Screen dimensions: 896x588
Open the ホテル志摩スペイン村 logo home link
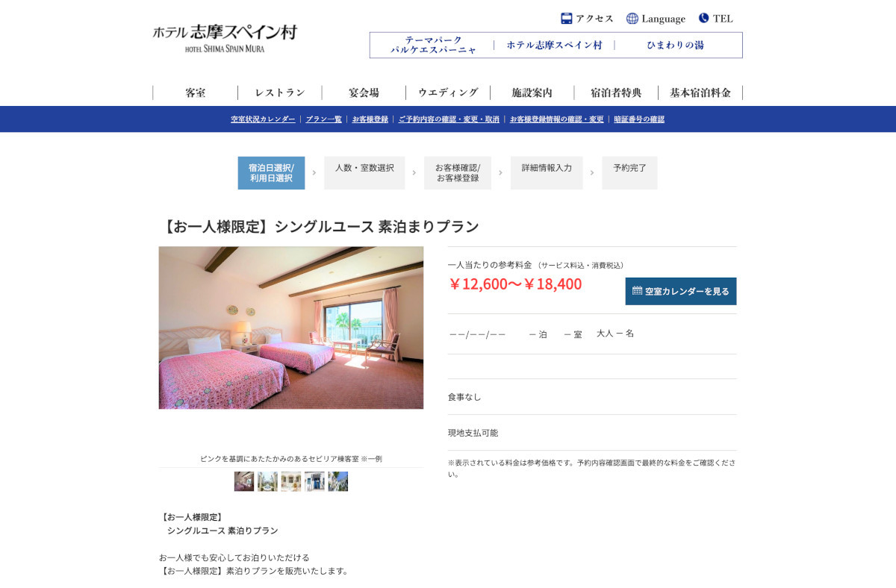pyautogui.click(x=225, y=38)
